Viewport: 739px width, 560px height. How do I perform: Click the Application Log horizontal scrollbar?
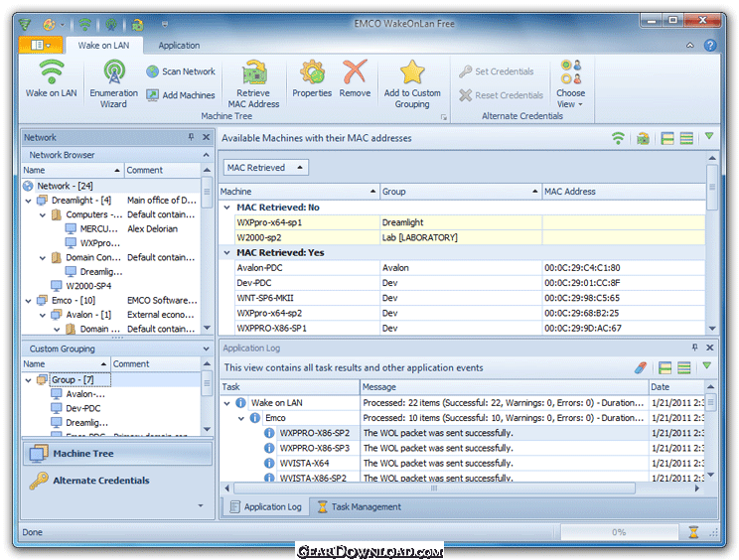pyautogui.click(x=434, y=489)
